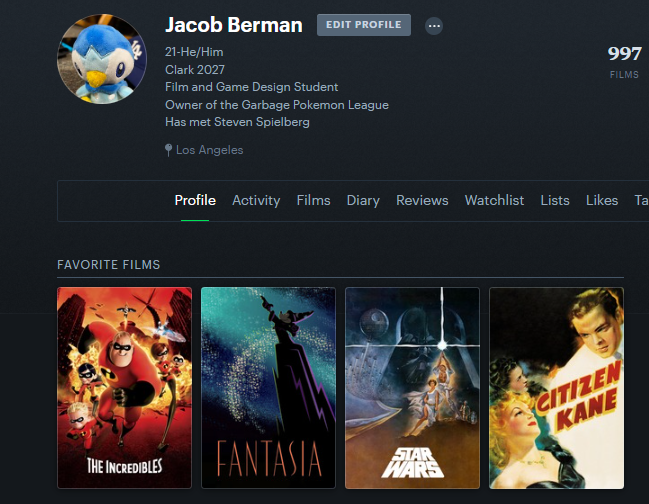The width and height of the screenshot is (649, 504).
Task: Click the Los Angeles location text
Action: pyautogui.click(x=209, y=150)
